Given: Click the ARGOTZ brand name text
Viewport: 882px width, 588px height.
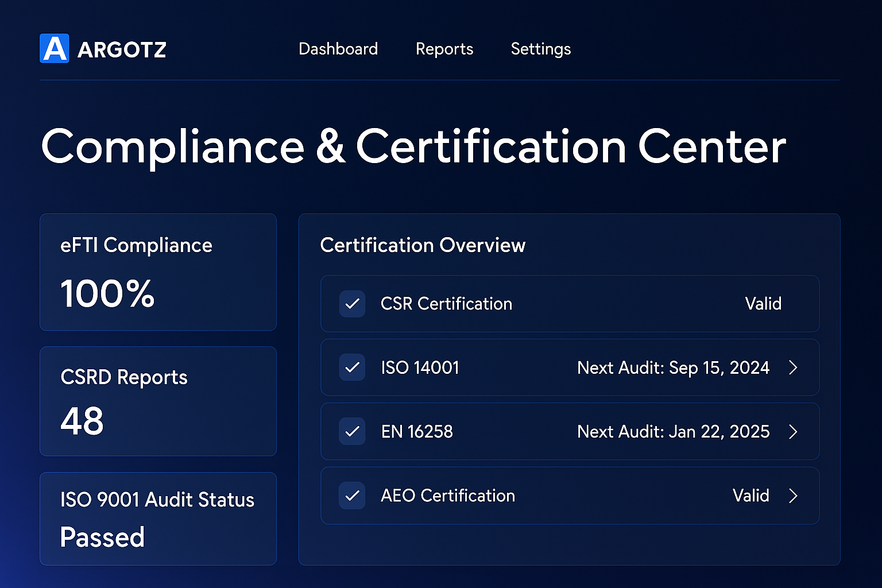Looking at the screenshot, I should [x=122, y=50].
